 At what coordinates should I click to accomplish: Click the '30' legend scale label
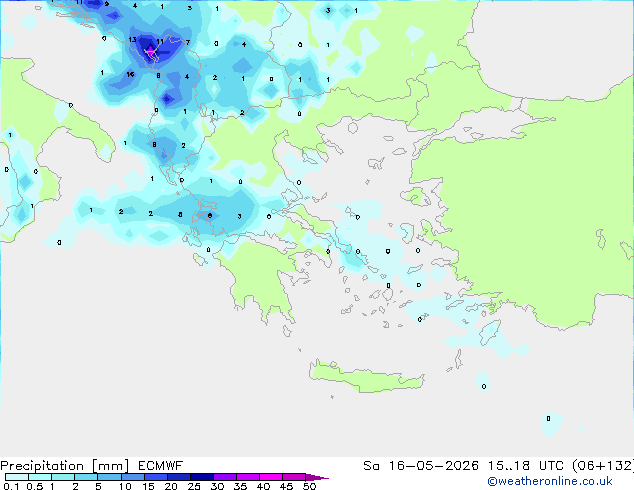[x=217, y=486]
